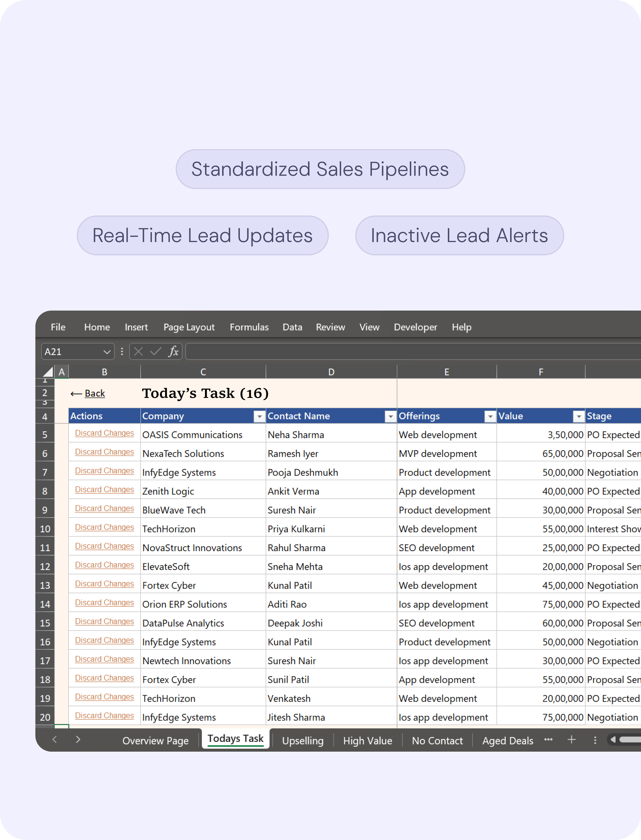Open the Formulas ribbon tab
Viewport: 641px width, 840px height.
[x=249, y=327]
